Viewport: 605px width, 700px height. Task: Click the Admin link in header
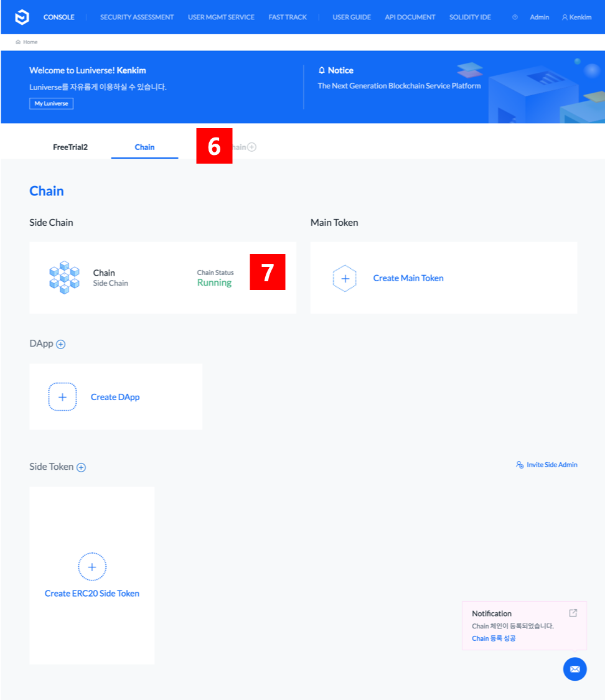tap(540, 17)
